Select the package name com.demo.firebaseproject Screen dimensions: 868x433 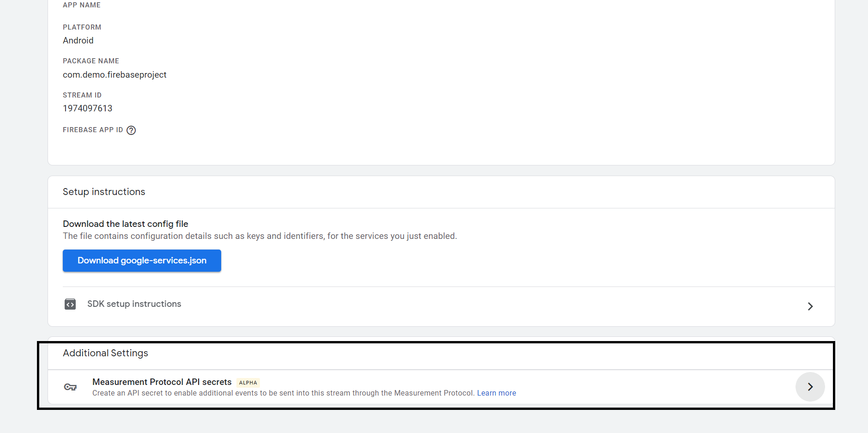[x=115, y=74]
